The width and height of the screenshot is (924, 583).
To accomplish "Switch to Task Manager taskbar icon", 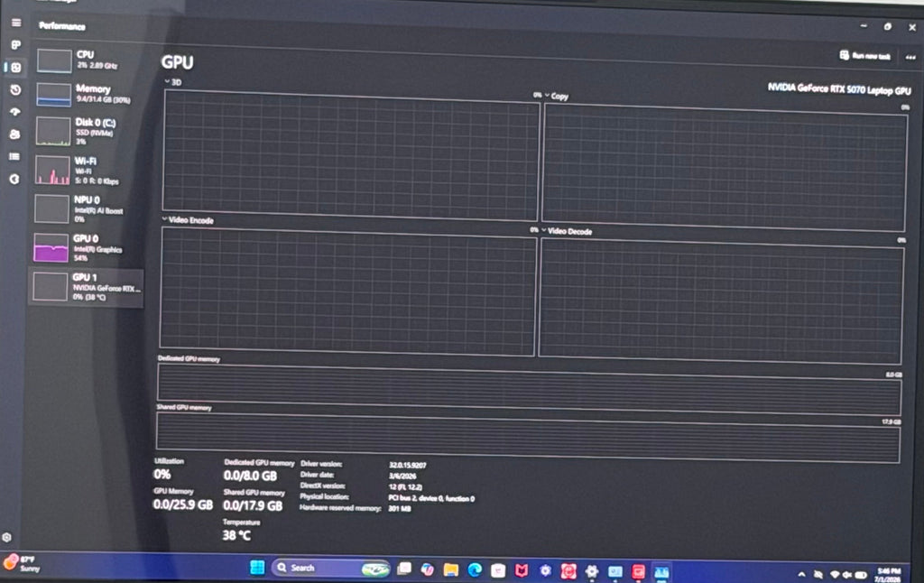I will pyautogui.click(x=661, y=572).
